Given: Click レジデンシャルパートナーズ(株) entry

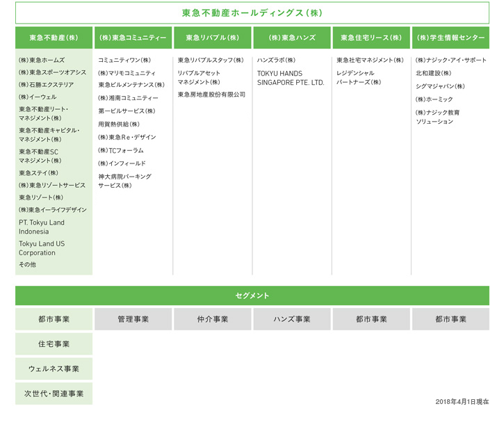Looking at the screenshot, I should click(359, 77).
